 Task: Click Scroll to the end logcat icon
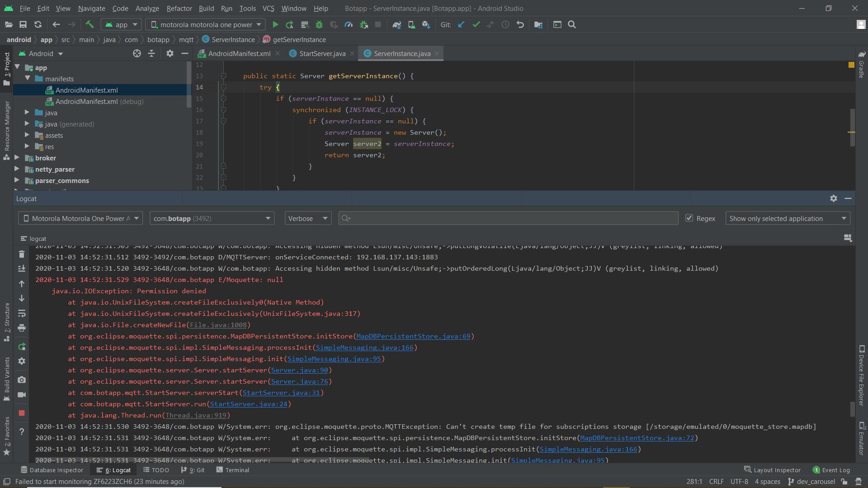[x=22, y=269]
